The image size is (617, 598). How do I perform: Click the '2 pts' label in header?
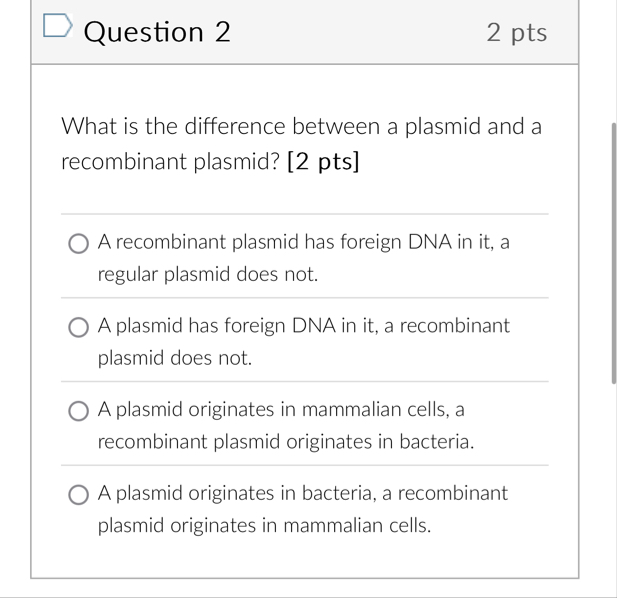[x=517, y=32]
